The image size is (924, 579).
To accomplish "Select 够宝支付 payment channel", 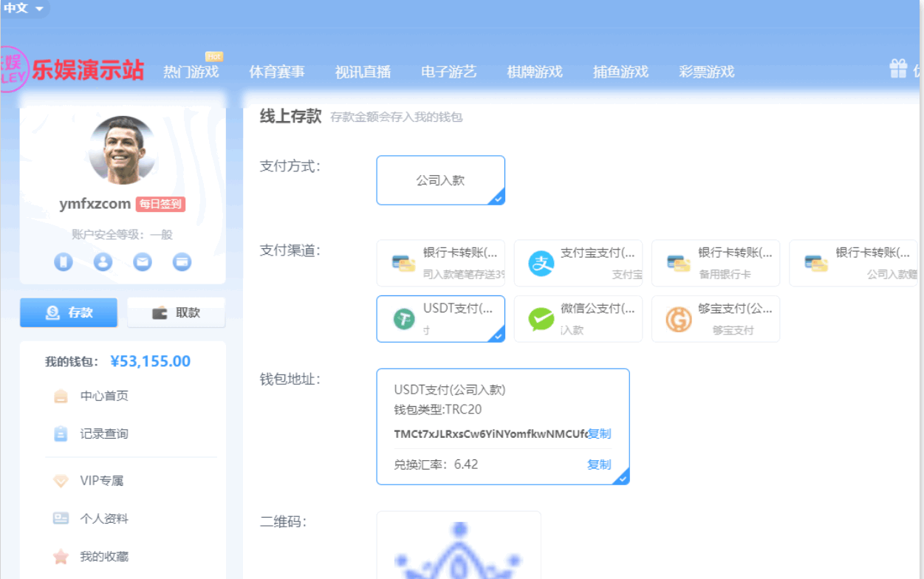I will [715, 319].
